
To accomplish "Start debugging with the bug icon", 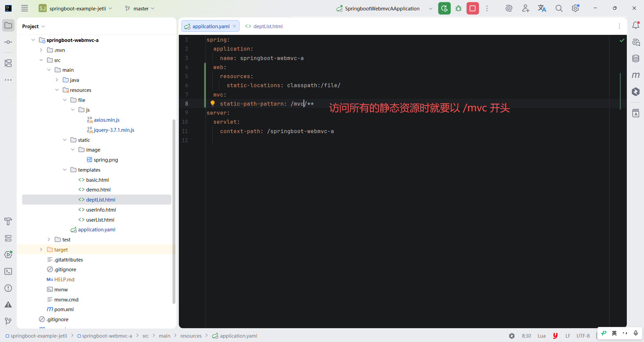I will [x=459, y=8].
